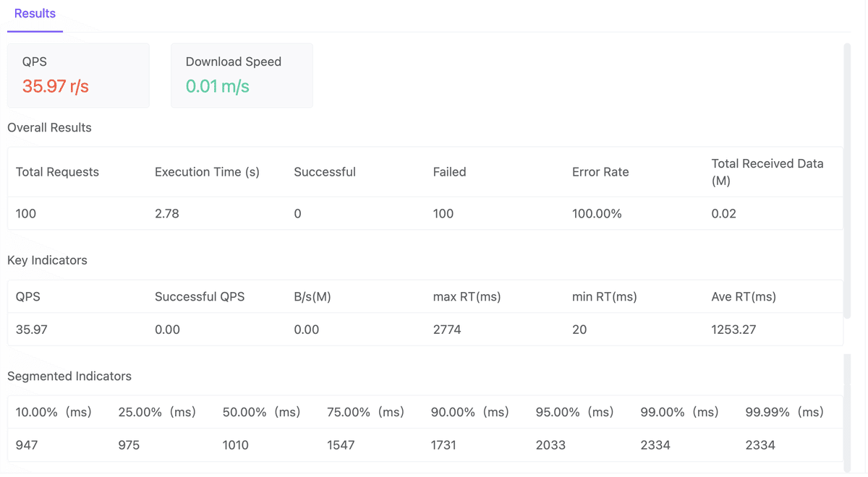This screenshot has height=477, width=868.
Task: Click the Download Speed card
Action: pyautogui.click(x=242, y=75)
